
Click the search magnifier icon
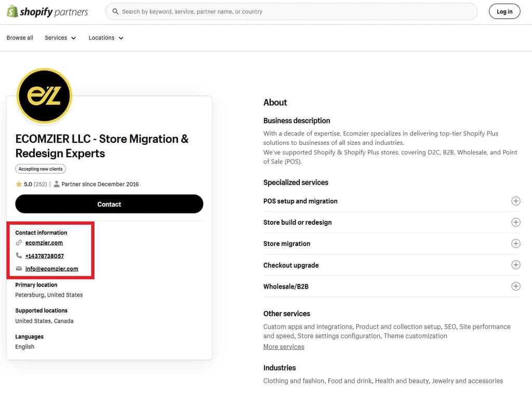115,11
